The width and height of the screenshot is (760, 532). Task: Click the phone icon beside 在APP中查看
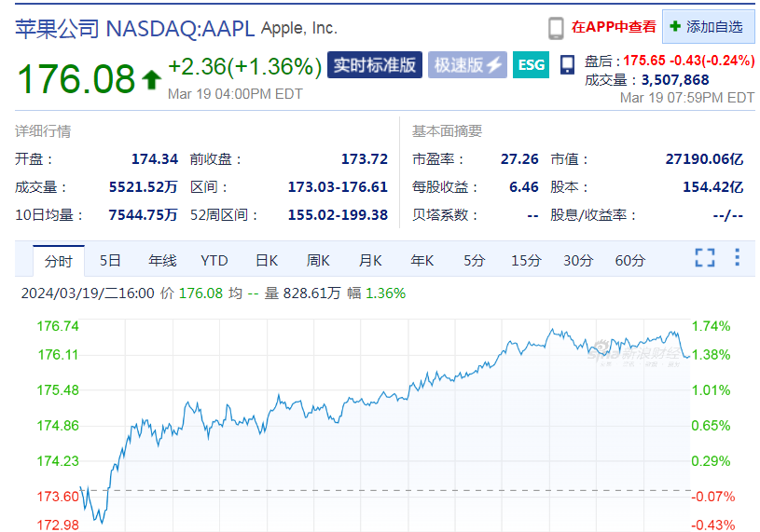click(556, 28)
